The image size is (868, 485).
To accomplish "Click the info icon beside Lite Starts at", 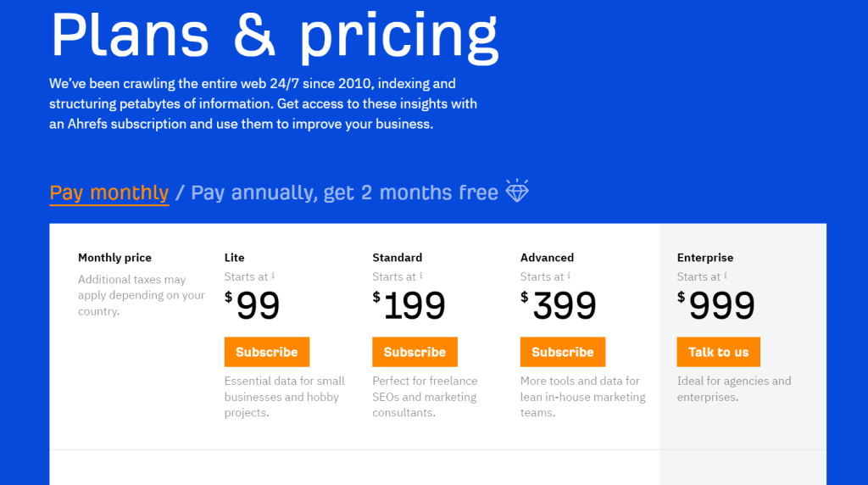I will pyautogui.click(x=273, y=276).
